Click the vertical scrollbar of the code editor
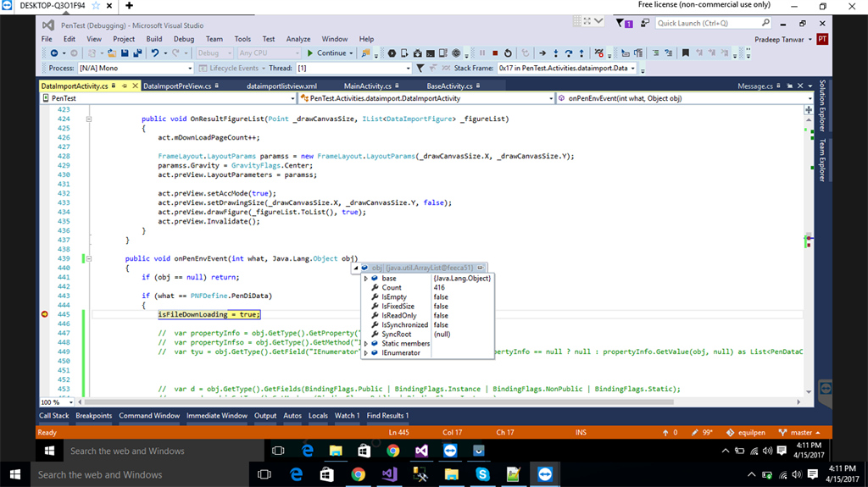 tap(809, 255)
